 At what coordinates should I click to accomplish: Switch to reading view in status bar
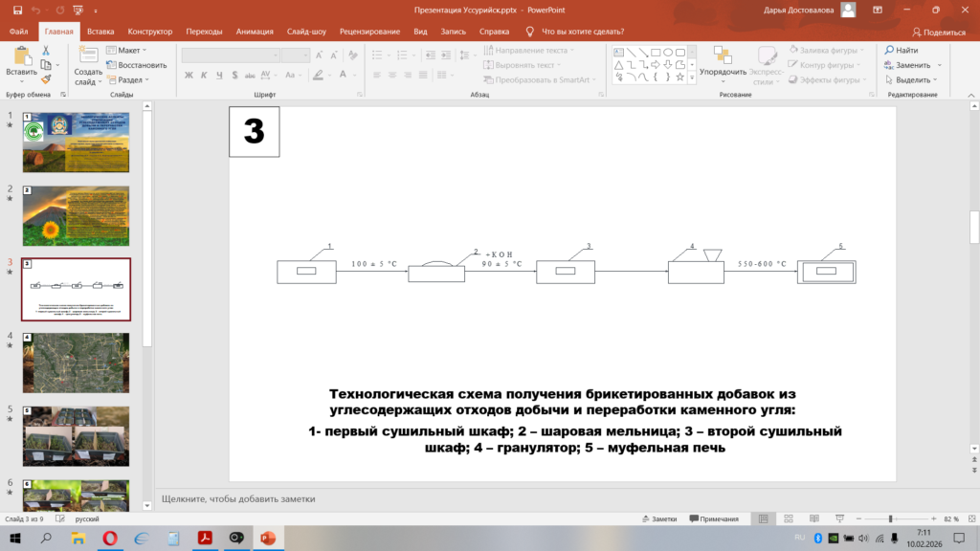pyautogui.click(x=813, y=518)
